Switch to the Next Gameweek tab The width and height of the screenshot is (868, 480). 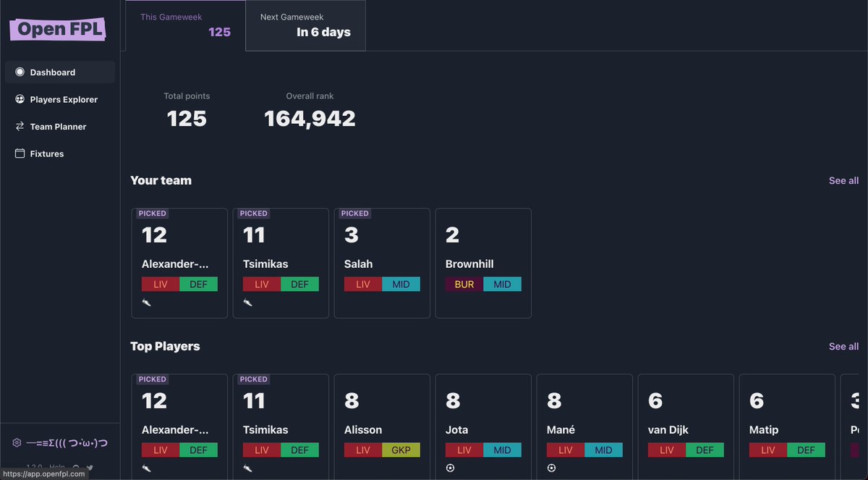(x=305, y=25)
